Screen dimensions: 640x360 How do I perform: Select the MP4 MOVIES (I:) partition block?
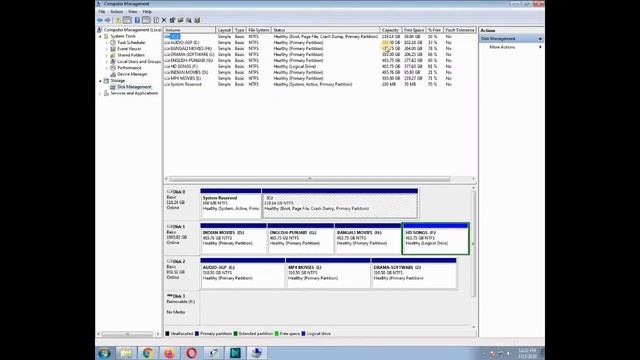(x=328, y=273)
